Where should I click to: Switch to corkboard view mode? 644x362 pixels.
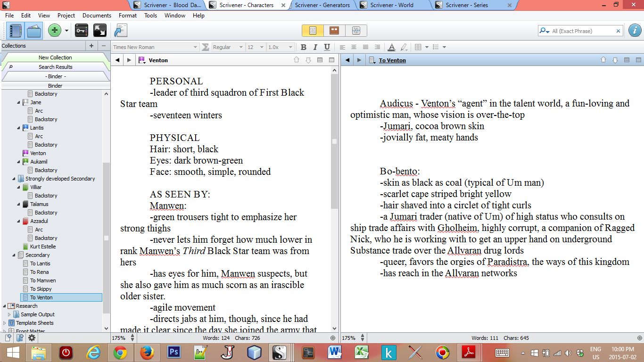click(334, 31)
